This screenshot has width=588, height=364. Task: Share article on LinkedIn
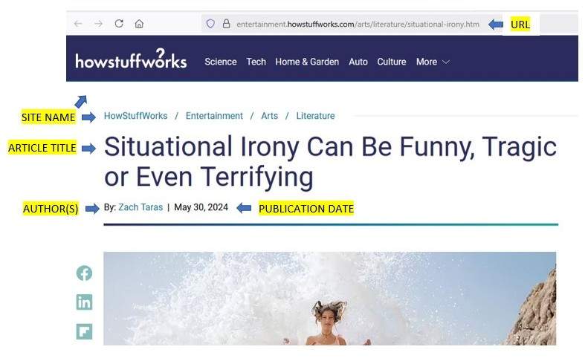pos(85,302)
